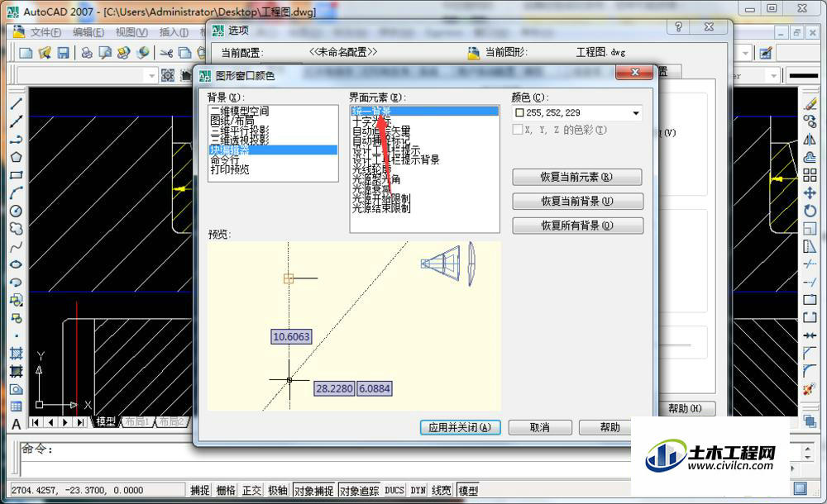Toggle DUCS in status bar
The height and width of the screenshot is (504, 827).
394,490
